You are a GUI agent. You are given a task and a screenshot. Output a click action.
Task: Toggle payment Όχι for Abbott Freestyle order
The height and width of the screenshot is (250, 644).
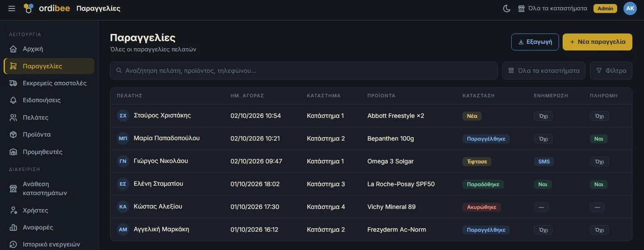tap(599, 116)
